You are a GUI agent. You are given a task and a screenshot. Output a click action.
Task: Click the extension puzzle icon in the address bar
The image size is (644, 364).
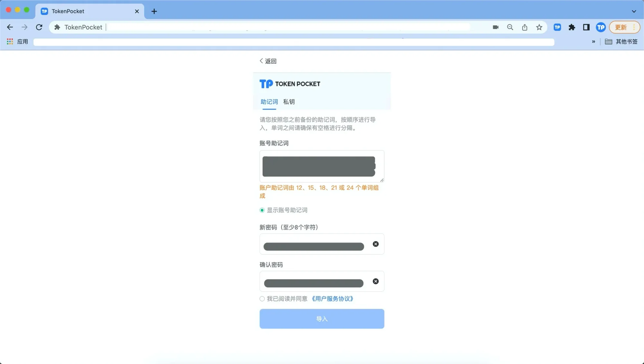point(57,27)
